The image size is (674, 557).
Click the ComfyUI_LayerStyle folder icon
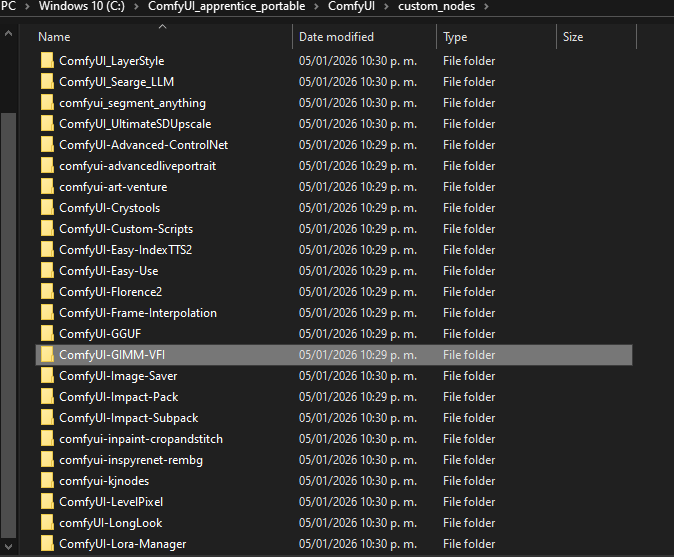pyautogui.click(x=47, y=61)
